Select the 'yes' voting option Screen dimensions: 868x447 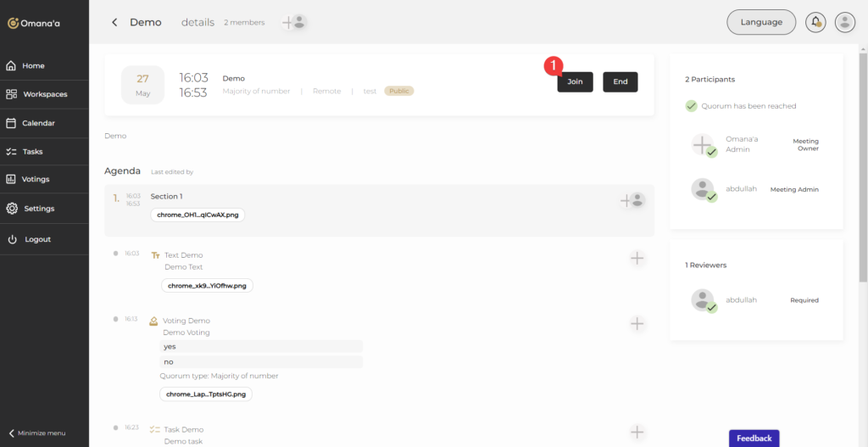tap(262, 346)
